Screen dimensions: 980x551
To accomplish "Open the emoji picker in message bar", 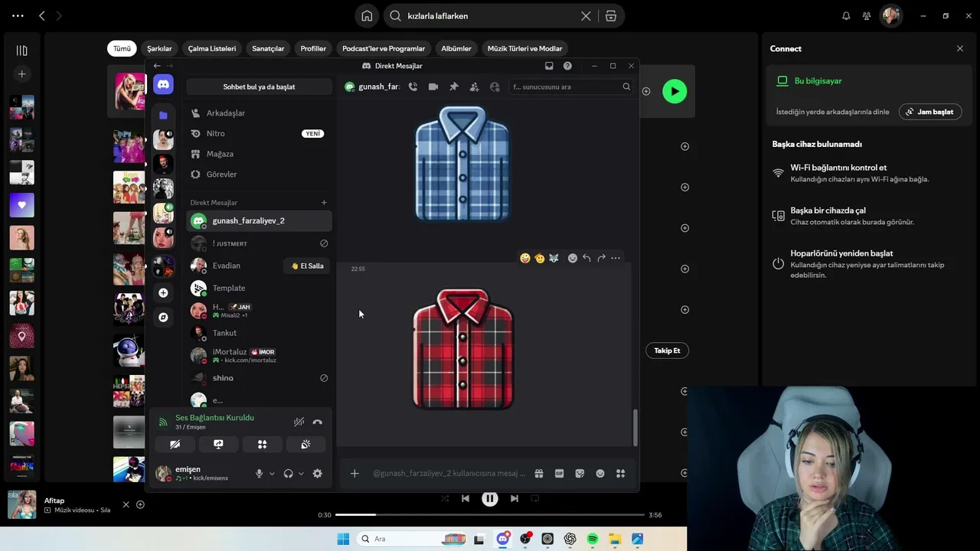I will (x=600, y=474).
